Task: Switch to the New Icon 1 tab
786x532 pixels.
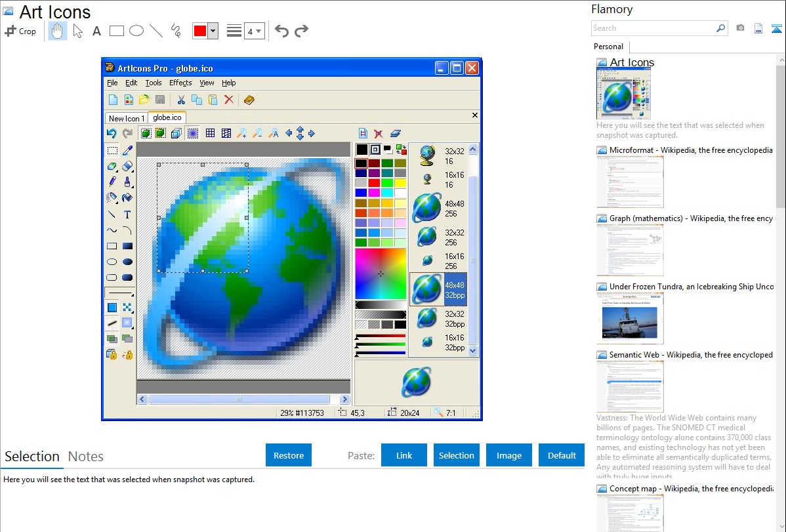Action: pos(127,118)
